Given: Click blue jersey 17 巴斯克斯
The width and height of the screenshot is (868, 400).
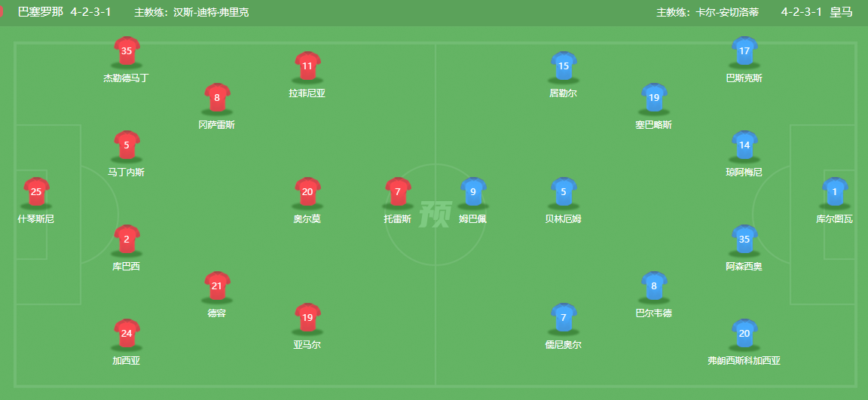Looking at the screenshot, I should [x=744, y=51].
